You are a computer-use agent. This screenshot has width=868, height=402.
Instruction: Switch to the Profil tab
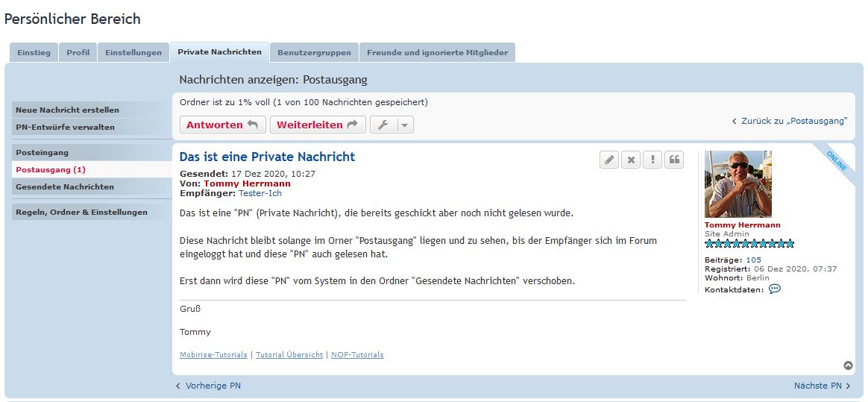pos(78,53)
